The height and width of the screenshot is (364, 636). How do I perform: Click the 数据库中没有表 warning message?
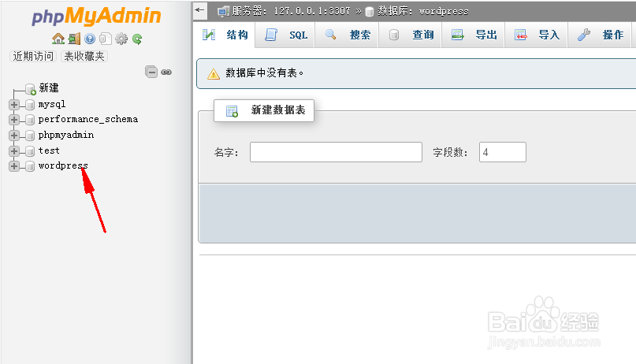pos(265,73)
